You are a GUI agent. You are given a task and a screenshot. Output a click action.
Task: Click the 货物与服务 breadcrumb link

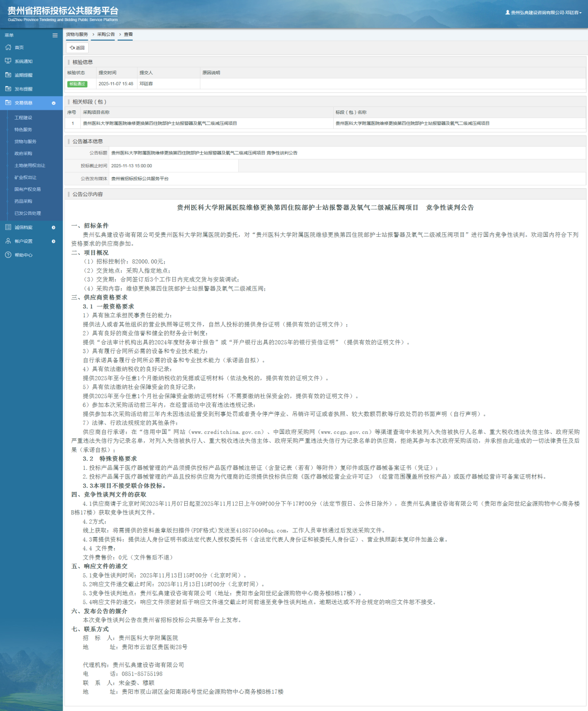(x=77, y=34)
